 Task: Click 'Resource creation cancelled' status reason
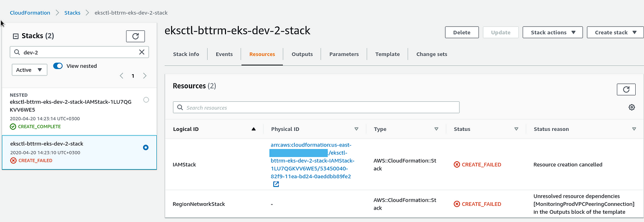coord(568,164)
